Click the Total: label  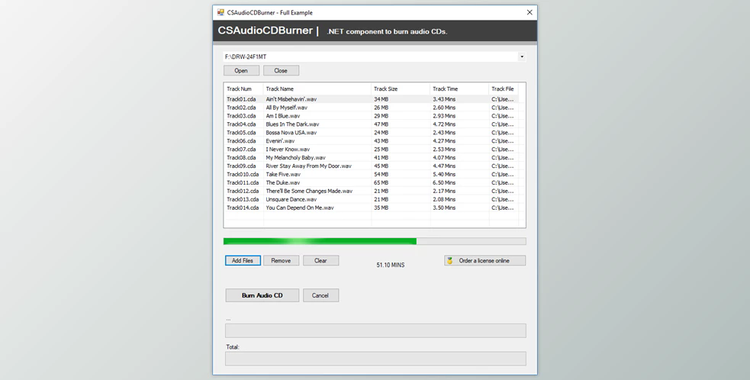tap(232, 347)
